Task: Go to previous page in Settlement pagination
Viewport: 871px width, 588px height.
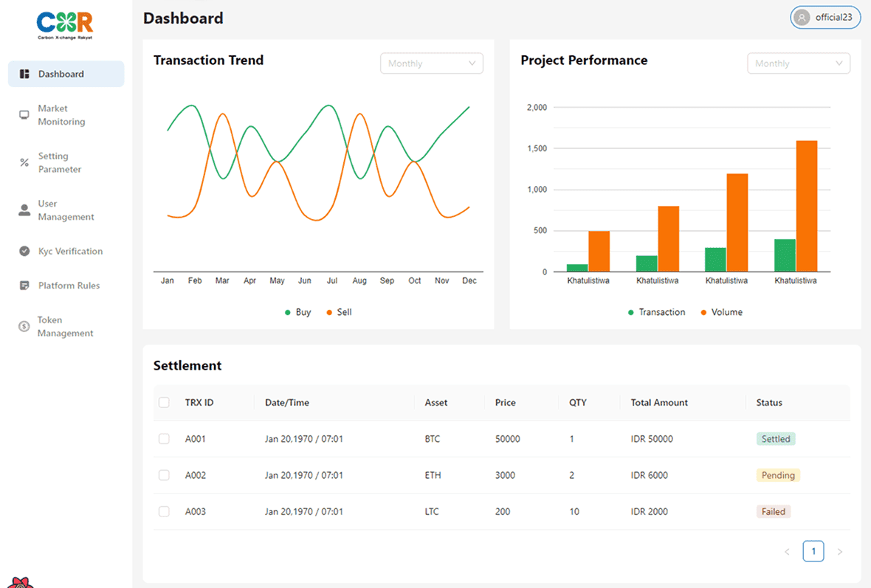Action: (x=787, y=551)
